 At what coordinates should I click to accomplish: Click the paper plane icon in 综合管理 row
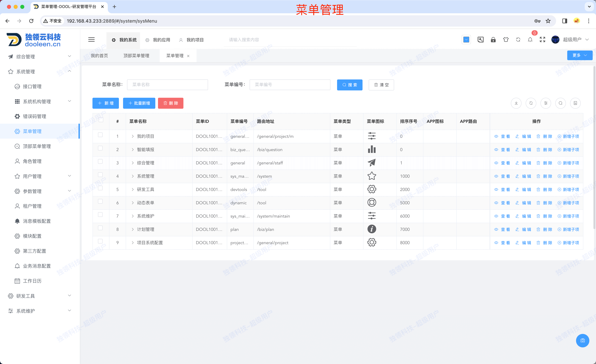click(x=372, y=163)
